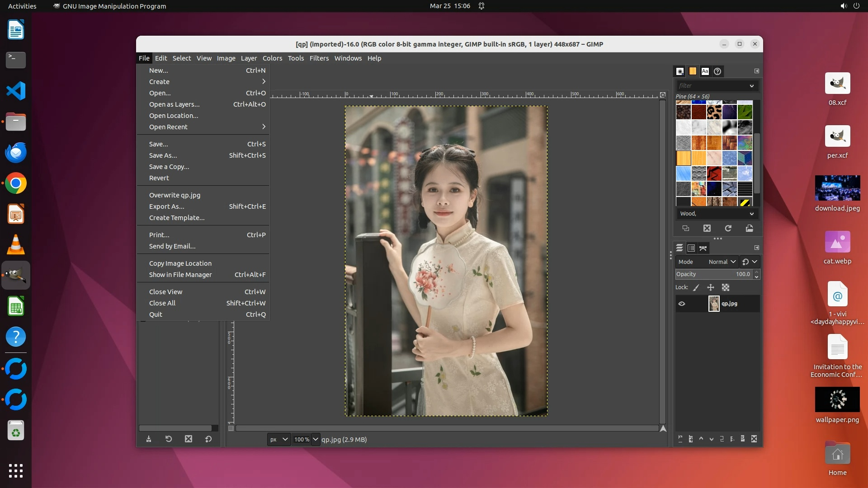Viewport: 868px width, 488px height.
Task: Toggle visibility of the qp.jpg layer
Action: click(682, 304)
